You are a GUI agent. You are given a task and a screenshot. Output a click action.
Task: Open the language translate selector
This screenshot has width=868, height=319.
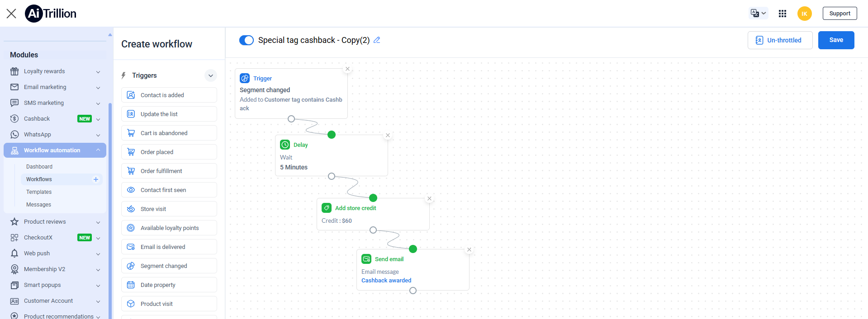758,13
